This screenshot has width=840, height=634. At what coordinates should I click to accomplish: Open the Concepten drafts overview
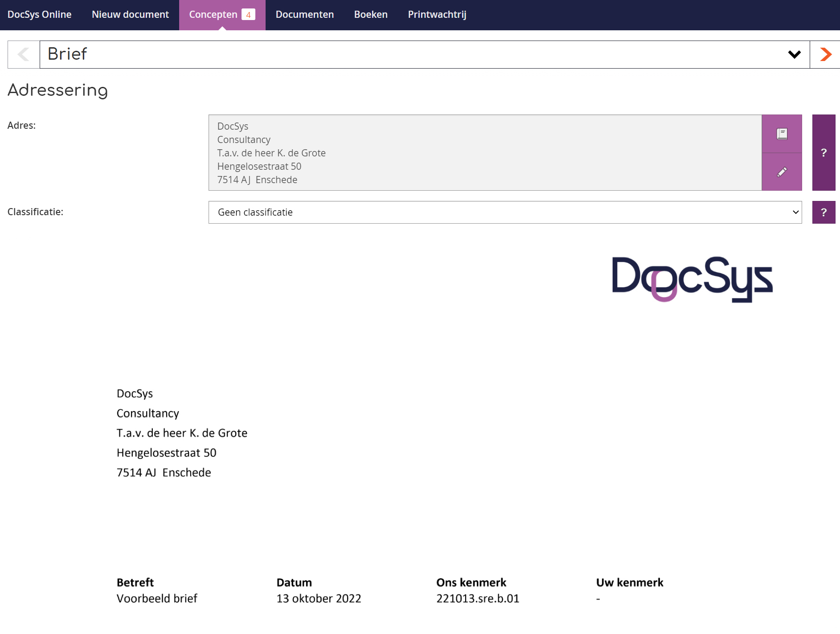click(213, 14)
